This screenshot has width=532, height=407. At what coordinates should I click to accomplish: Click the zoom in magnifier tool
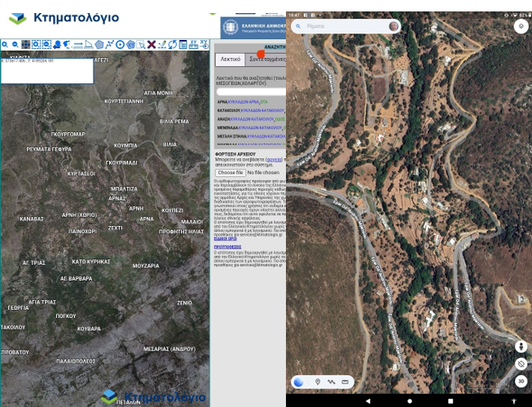tap(5, 45)
